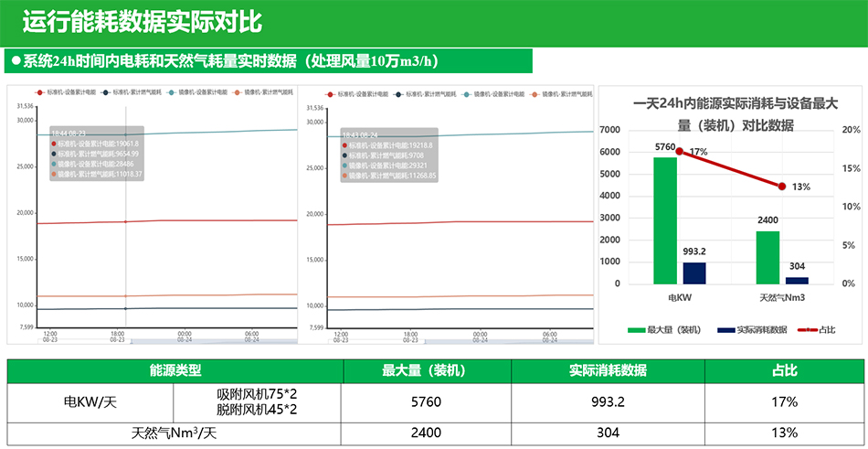Select the 天然气Nm³/天 table cell

pyautogui.click(x=174, y=433)
